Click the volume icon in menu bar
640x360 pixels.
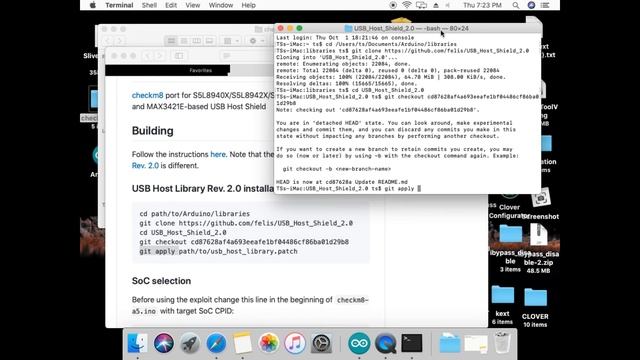(x=448, y=5)
